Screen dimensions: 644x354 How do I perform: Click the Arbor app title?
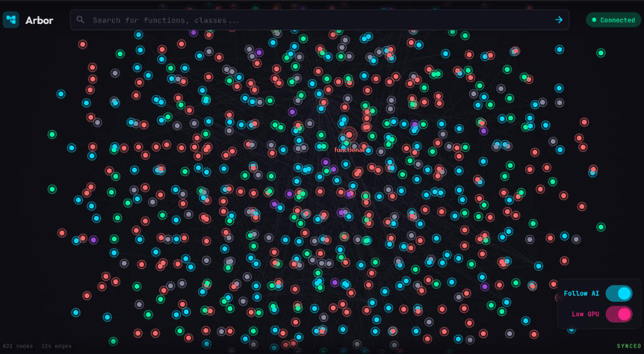click(x=40, y=20)
